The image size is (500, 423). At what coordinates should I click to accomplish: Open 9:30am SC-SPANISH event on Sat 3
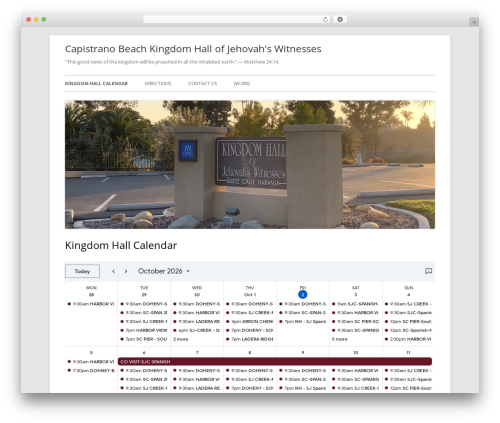click(x=356, y=330)
